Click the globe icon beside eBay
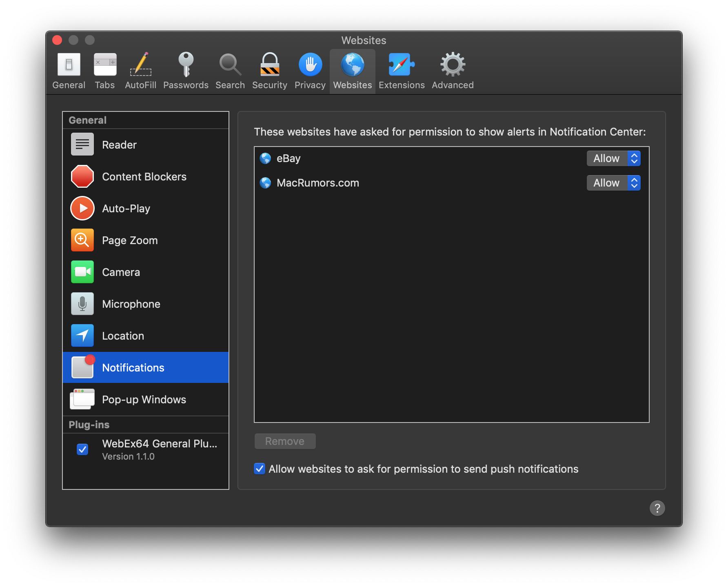Viewport: 728px width, 587px height. [265, 158]
